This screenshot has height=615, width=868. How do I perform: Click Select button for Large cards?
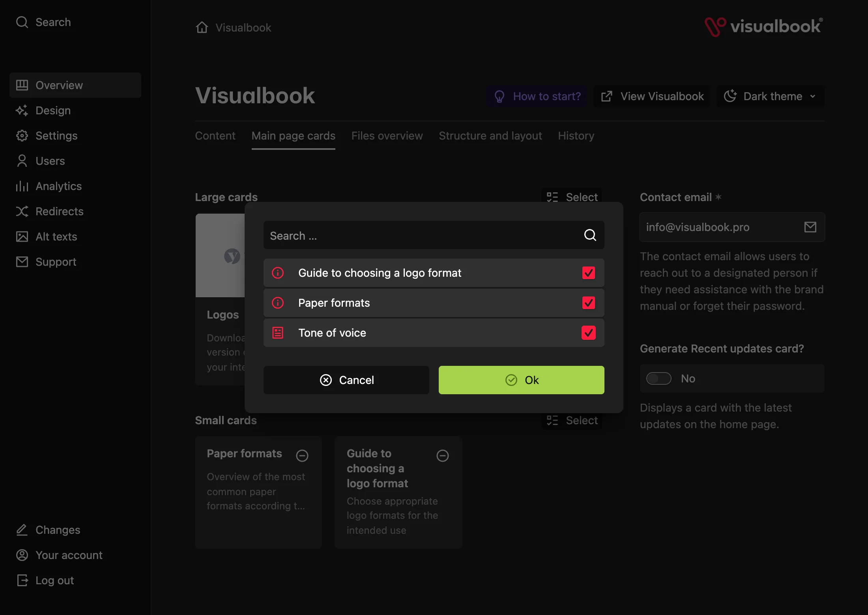tap(572, 197)
